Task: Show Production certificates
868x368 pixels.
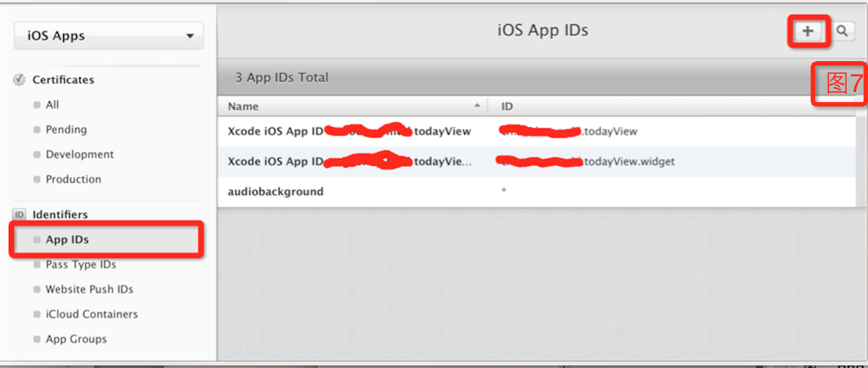Action: tap(73, 179)
